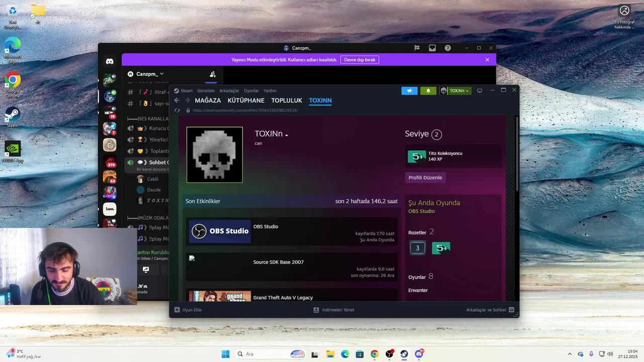Open OBS Studio banner in recent activity

pos(220,231)
